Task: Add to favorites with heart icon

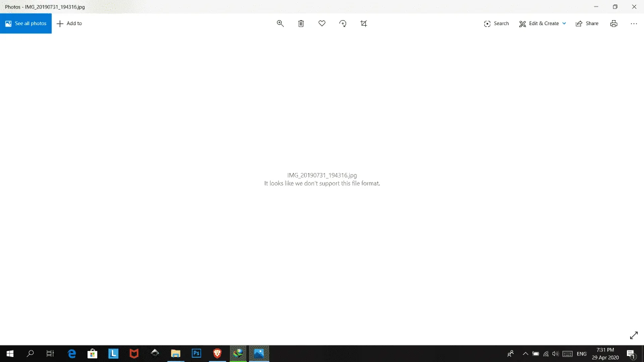Action: [322, 24]
